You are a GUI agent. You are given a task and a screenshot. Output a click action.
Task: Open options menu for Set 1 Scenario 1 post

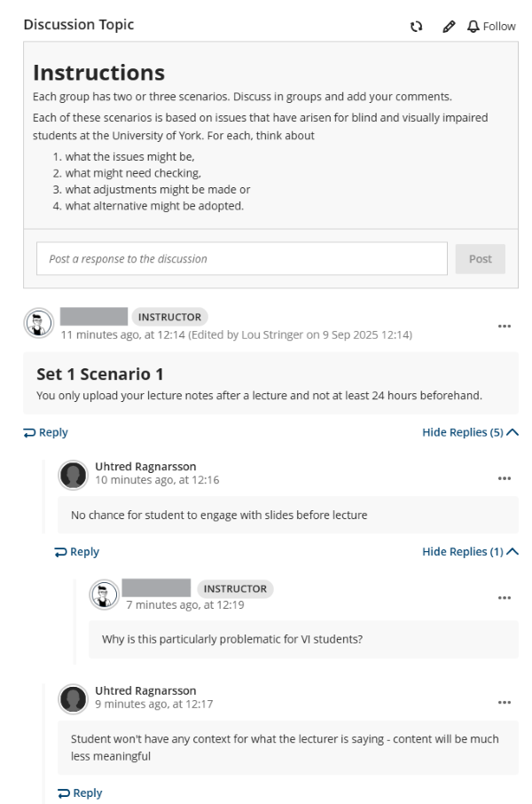505,327
